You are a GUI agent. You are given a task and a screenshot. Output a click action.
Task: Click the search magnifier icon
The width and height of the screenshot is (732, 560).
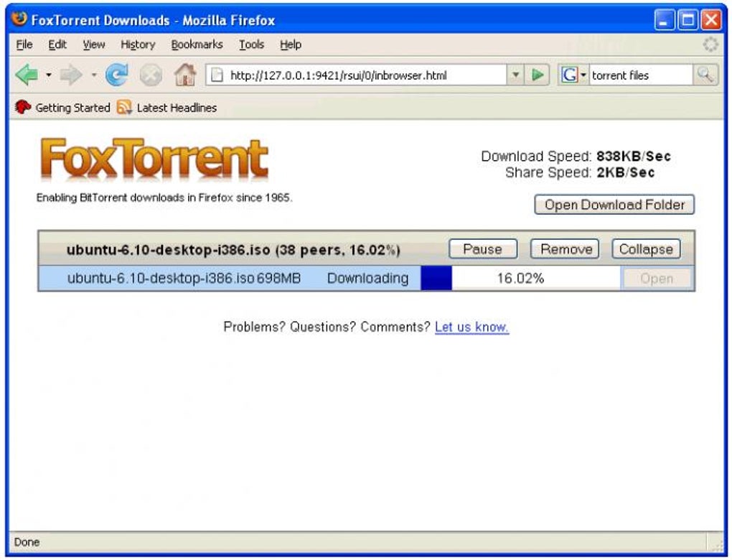pyautogui.click(x=705, y=75)
